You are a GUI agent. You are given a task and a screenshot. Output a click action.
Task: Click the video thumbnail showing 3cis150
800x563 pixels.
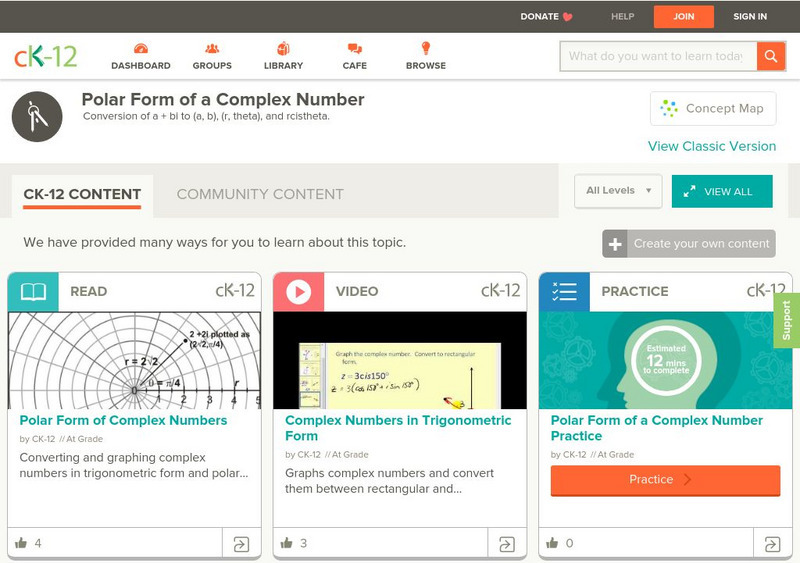coord(400,360)
